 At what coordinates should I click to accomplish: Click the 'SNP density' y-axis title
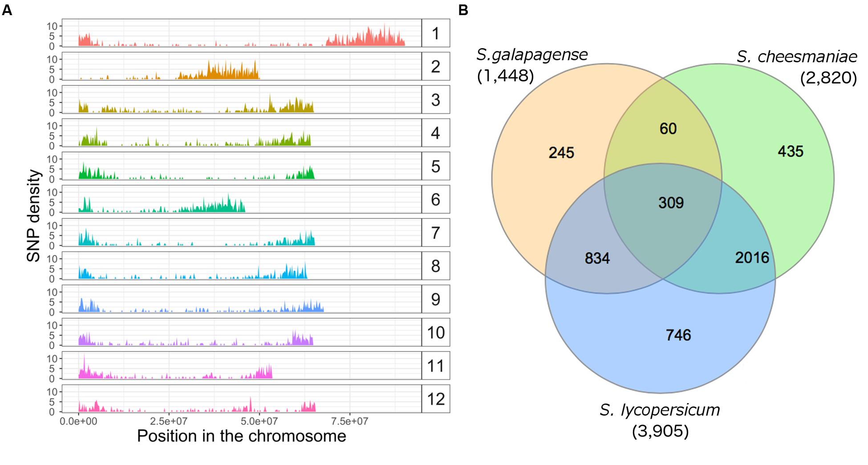tap(34, 216)
